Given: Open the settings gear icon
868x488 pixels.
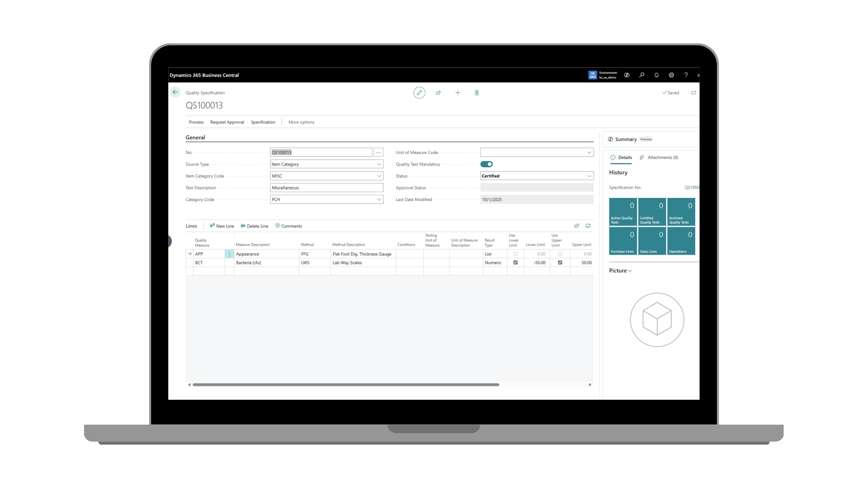Looking at the screenshot, I should [x=671, y=75].
